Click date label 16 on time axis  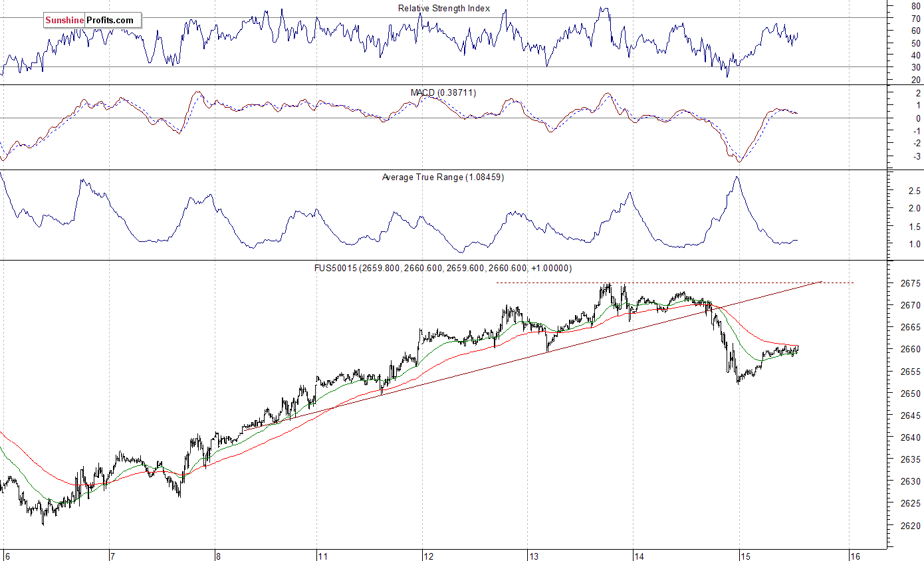coord(856,556)
